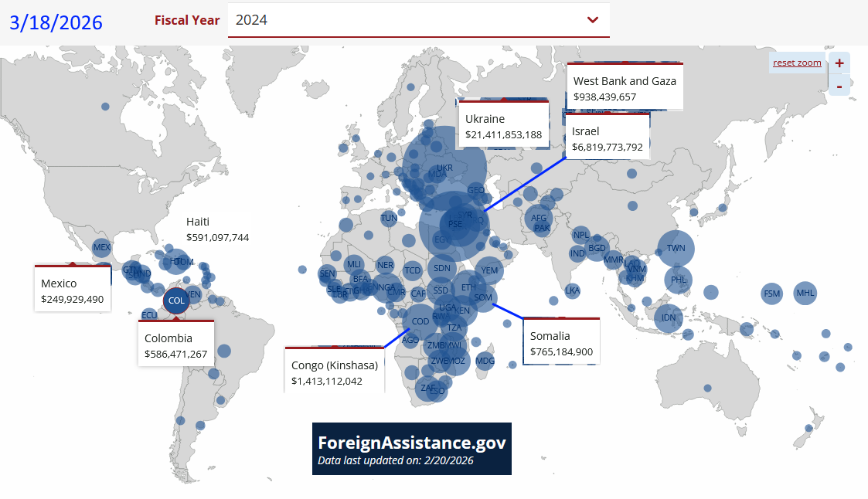Click the MHL Marshall Islands bubble
This screenshot has width=868, height=499.
coord(805,294)
